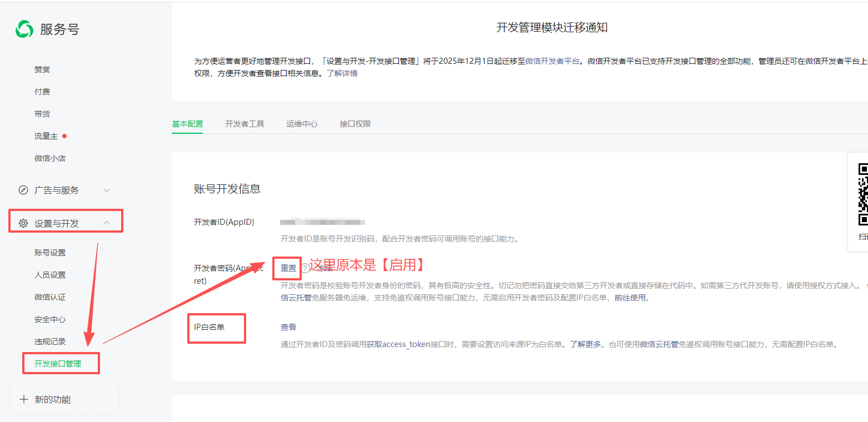The image size is (868, 422).
Task: Open the 微信小店 sidebar item
Action: pyautogui.click(x=50, y=158)
